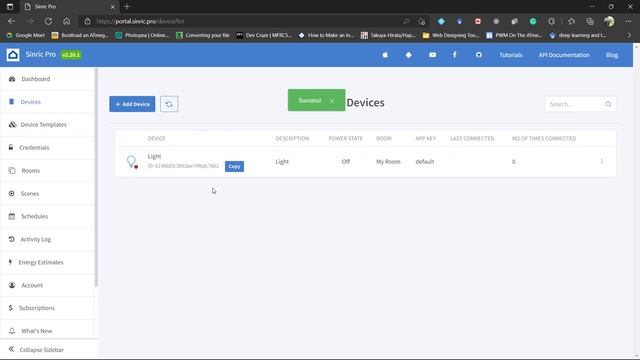Click the sidebar scrollbar

click(96, 178)
